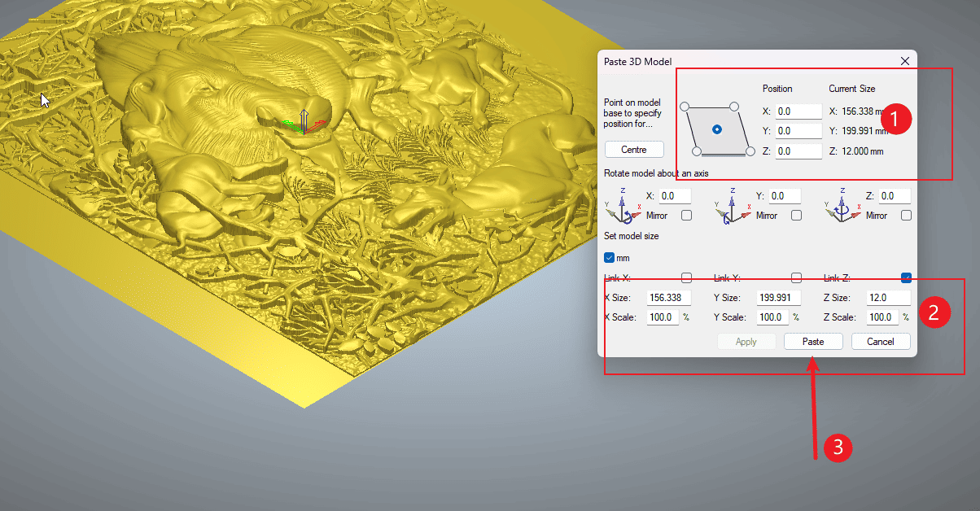
Task: Click the rotate about X axis icon
Action: [622, 207]
